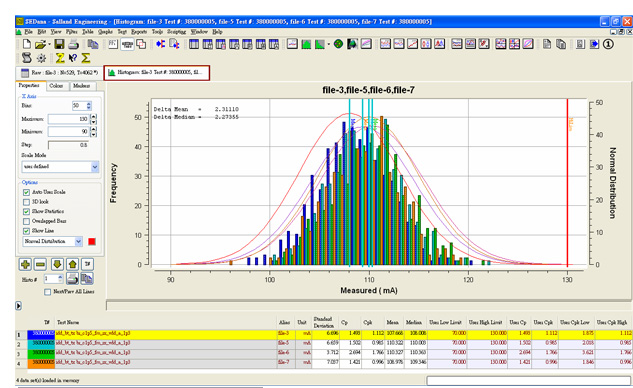Click the overlapping red squares icon
The height and width of the screenshot is (388, 633).
(x=141, y=44)
